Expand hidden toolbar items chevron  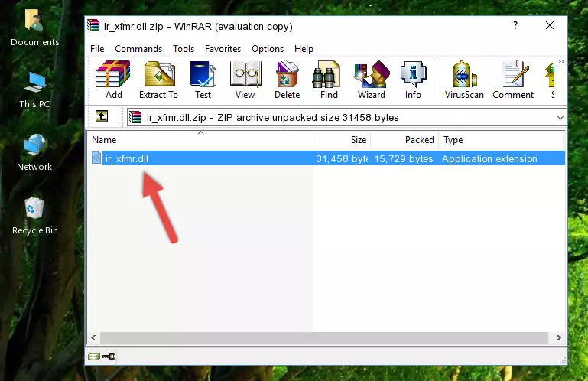(560, 61)
